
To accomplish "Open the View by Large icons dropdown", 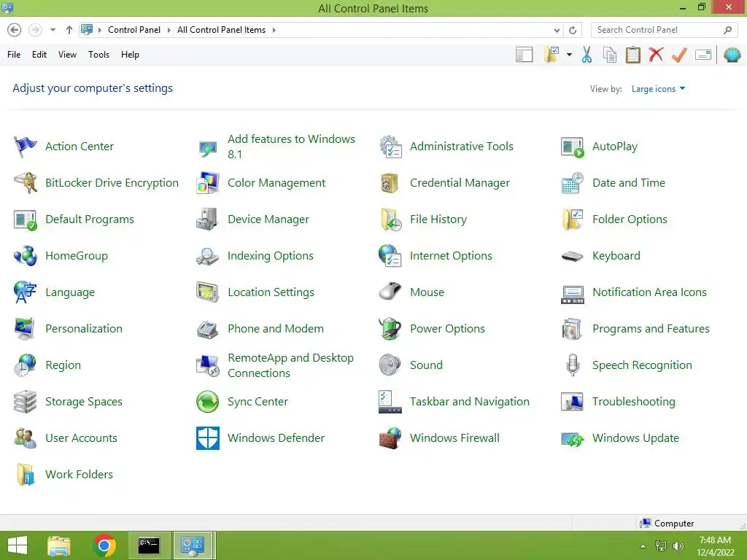I will [x=658, y=89].
